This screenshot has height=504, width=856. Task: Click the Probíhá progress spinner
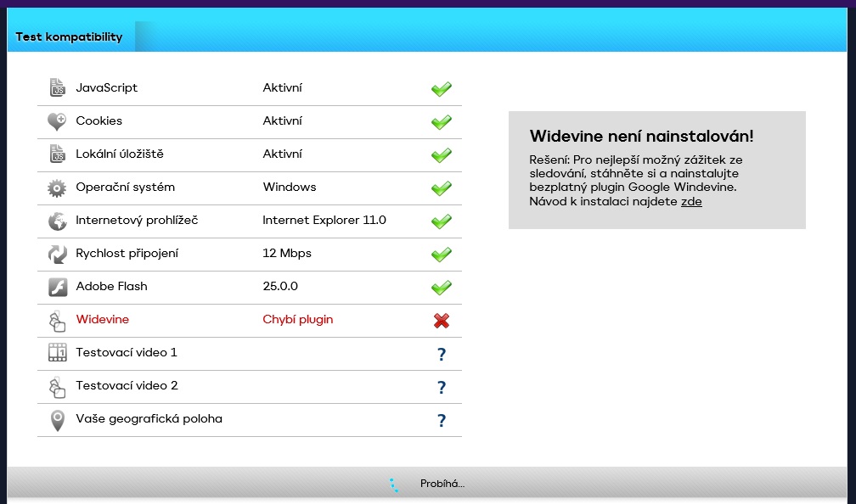click(394, 484)
